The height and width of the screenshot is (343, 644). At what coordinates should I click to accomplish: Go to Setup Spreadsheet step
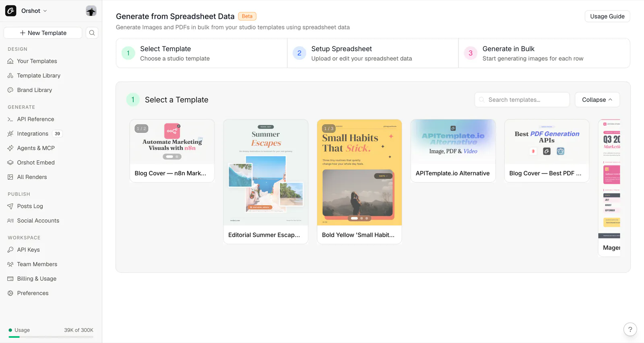[x=373, y=53]
